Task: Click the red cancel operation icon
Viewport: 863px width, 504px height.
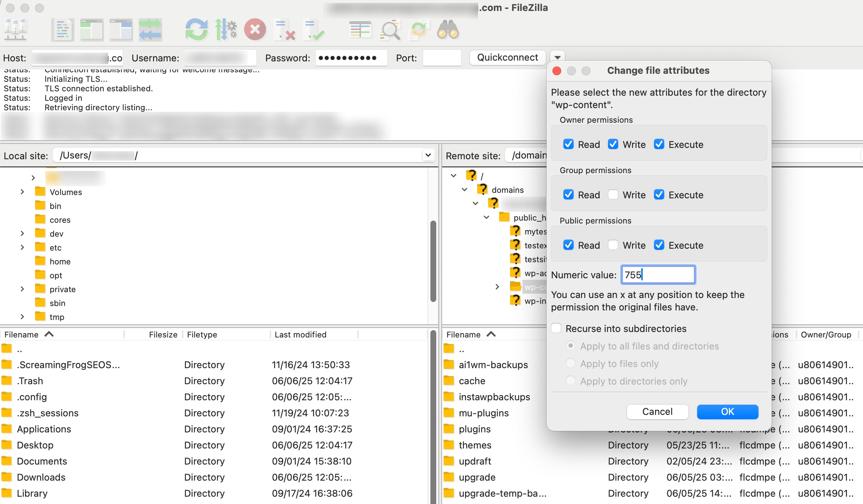Action: pos(255,30)
